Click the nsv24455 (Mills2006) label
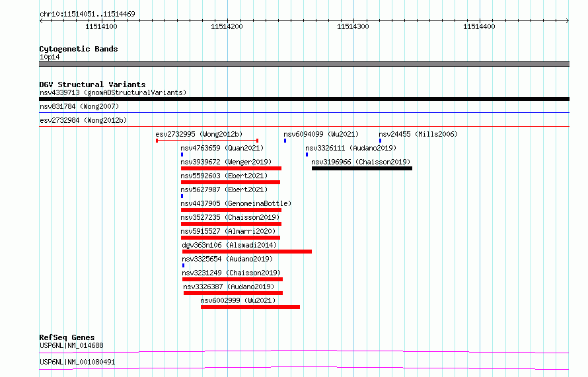The height and width of the screenshot is (377, 588). point(418,134)
